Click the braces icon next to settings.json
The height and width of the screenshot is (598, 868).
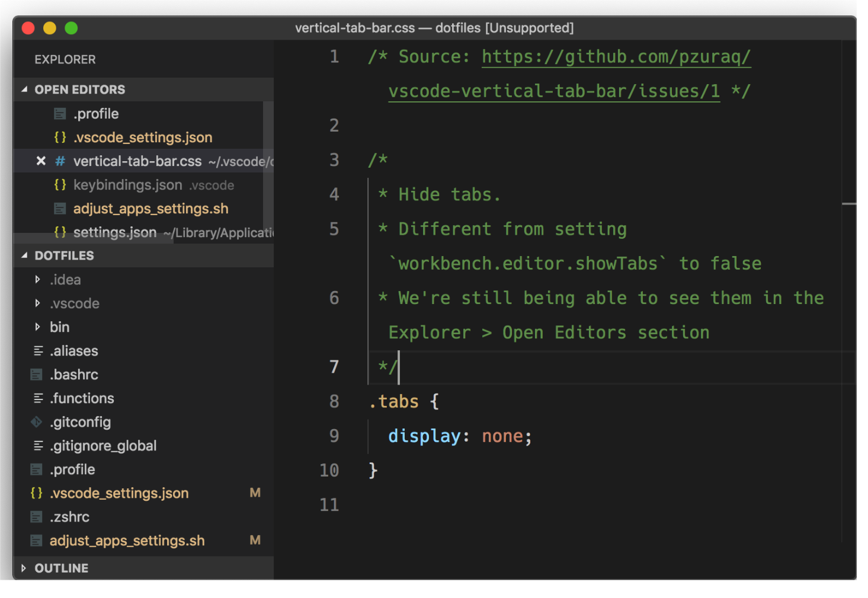(x=60, y=232)
